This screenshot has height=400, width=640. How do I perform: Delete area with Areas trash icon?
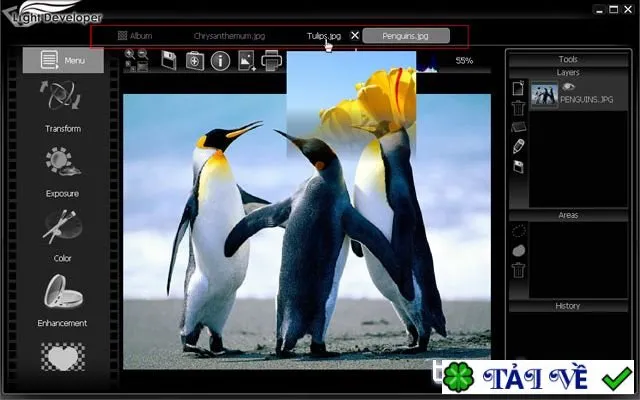pos(518,270)
